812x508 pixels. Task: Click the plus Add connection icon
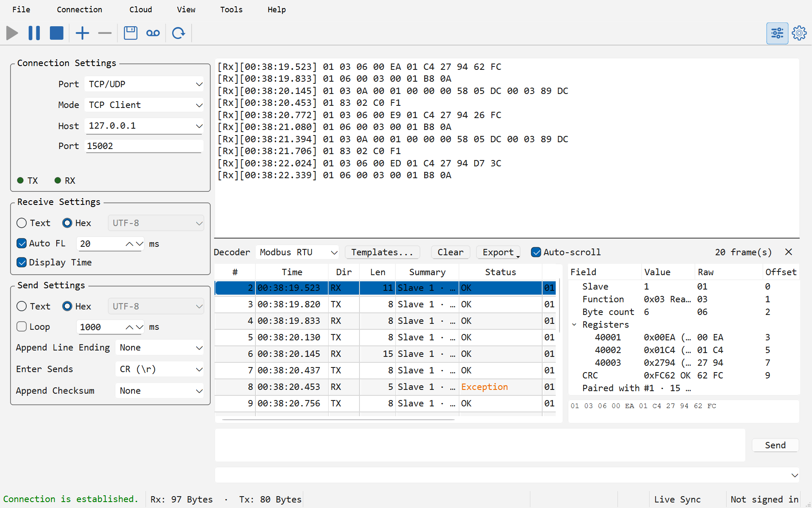[82, 33]
